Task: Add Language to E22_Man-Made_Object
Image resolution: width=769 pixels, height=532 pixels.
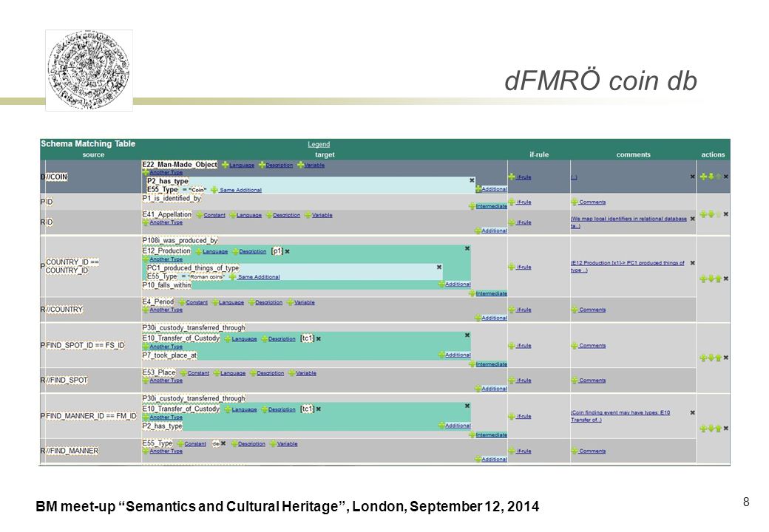Action: (x=238, y=166)
